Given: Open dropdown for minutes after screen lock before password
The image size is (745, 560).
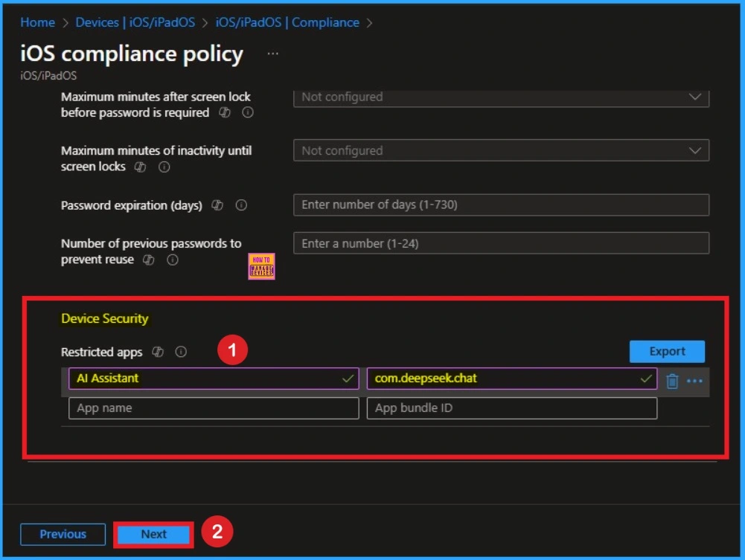Looking at the screenshot, I should (x=502, y=97).
